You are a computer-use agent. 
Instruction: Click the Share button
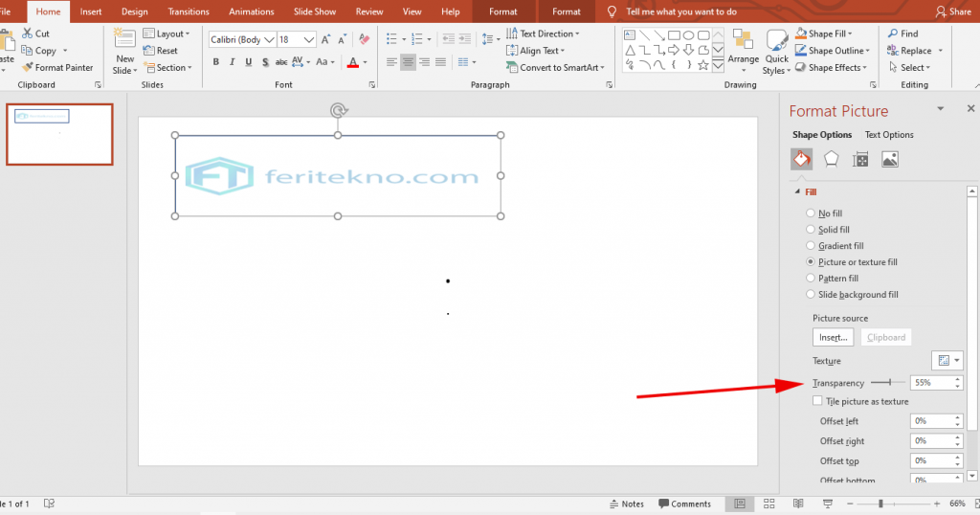pos(953,11)
